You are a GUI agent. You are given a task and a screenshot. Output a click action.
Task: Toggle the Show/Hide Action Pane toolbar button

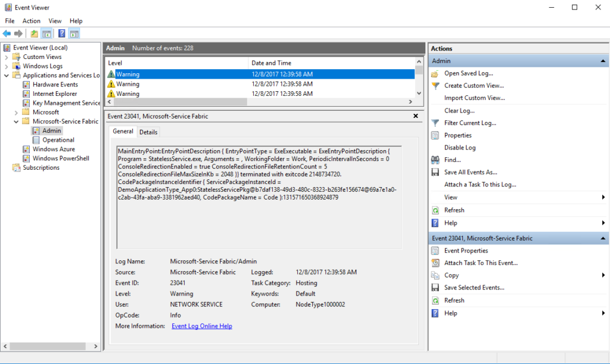[x=74, y=33]
